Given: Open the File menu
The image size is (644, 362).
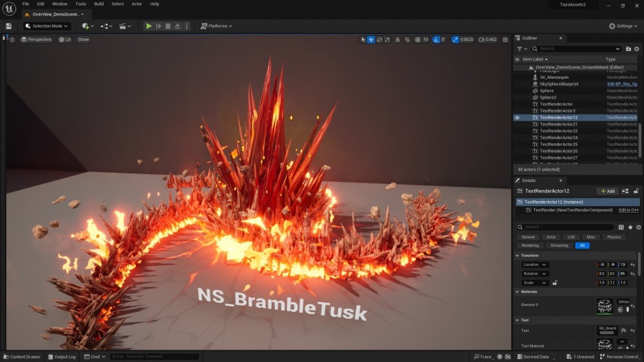Looking at the screenshot, I should (26, 4).
